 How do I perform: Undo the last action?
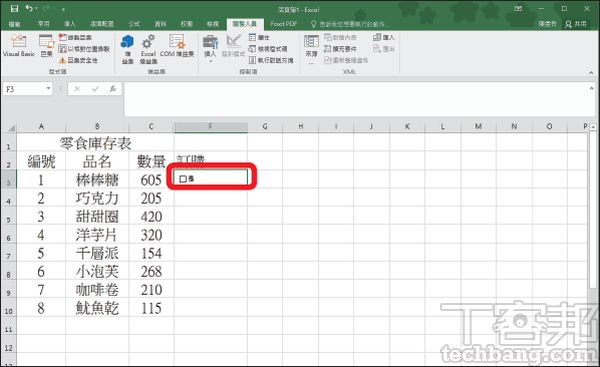[x=29, y=8]
